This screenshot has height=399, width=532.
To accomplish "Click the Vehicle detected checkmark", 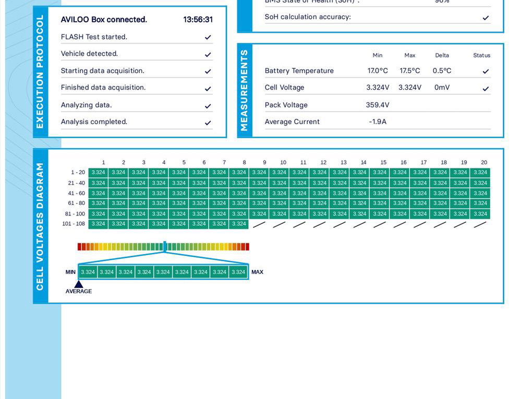I will coord(208,54).
